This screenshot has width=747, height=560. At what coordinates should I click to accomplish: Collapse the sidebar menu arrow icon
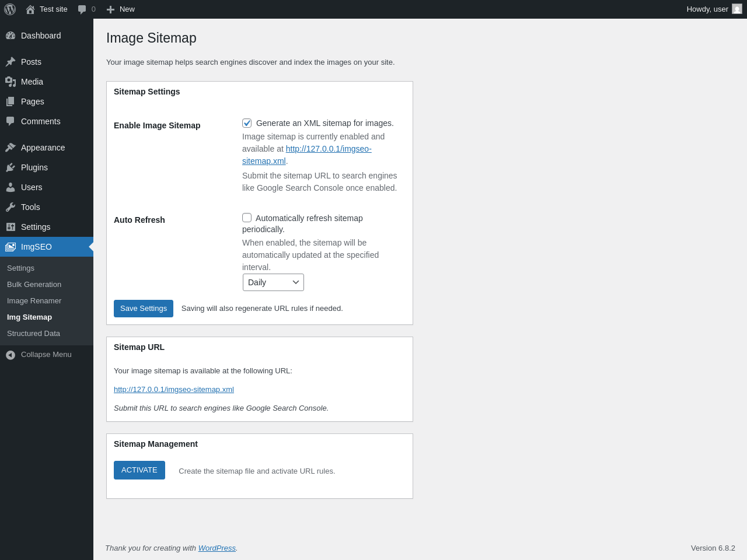point(11,355)
